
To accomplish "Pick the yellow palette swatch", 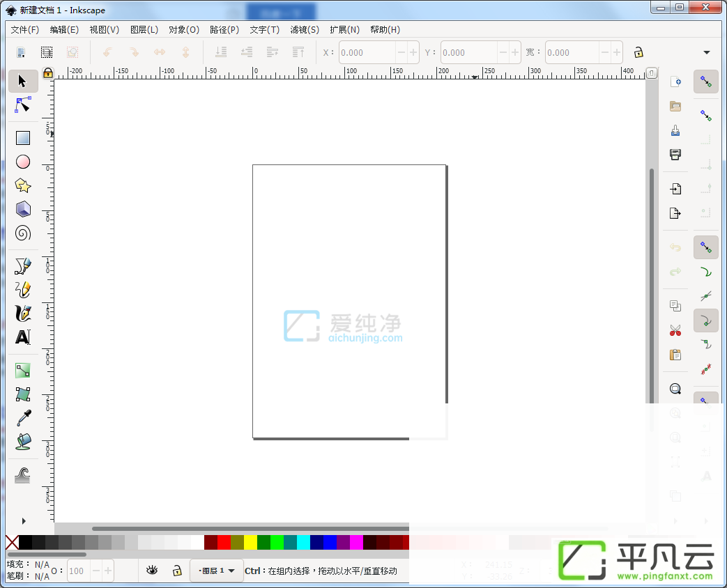I will 250,542.
